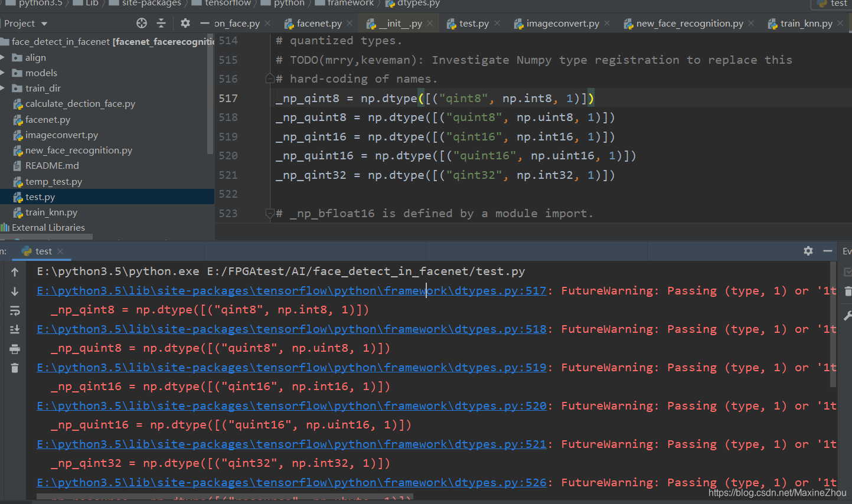Click wrench icon on right tool strip
The height and width of the screenshot is (504, 852).
(847, 316)
